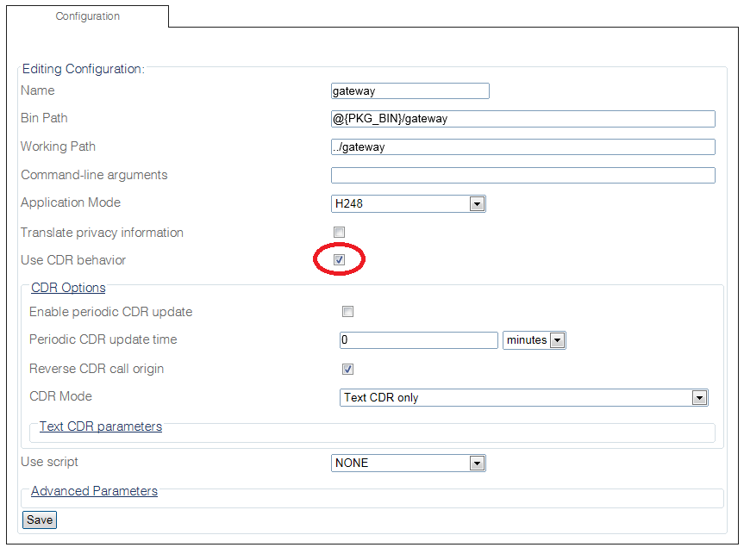Expand the Advanced Parameters section
Image resolution: width=744 pixels, height=560 pixels.
click(94, 491)
